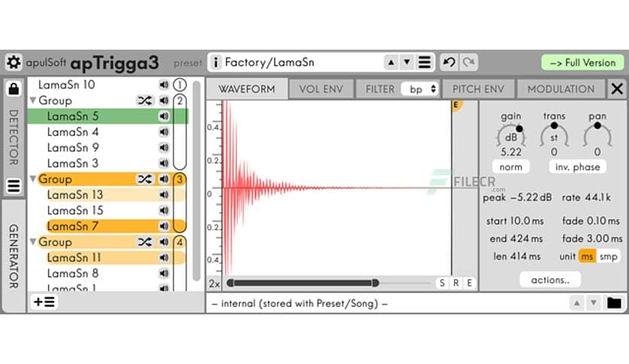This screenshot has height=364, width=629.
Task: Open the GENERATOR side tab
Action: point(14,256)
